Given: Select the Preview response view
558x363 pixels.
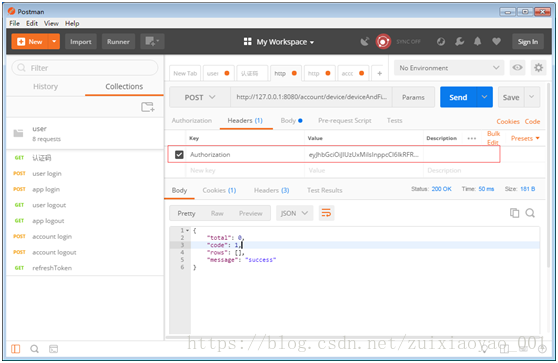Looking at the screenshot, I should click(x=251, y=213).
